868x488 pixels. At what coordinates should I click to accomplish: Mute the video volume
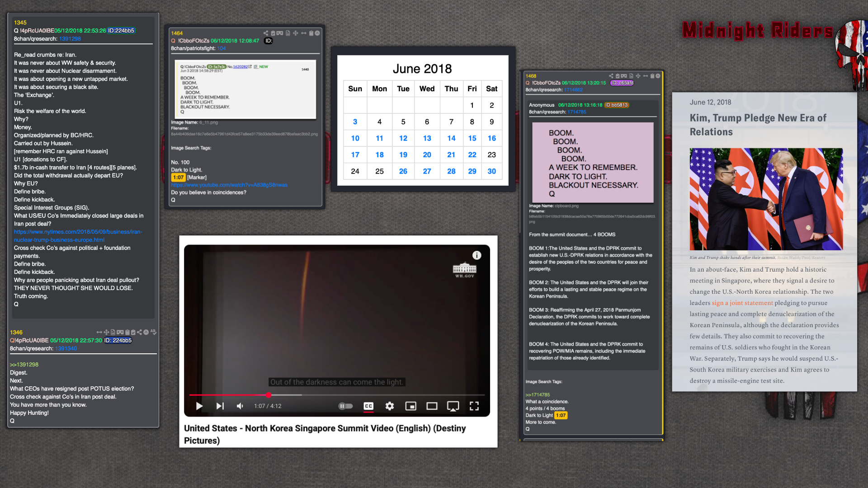(240, 406)
